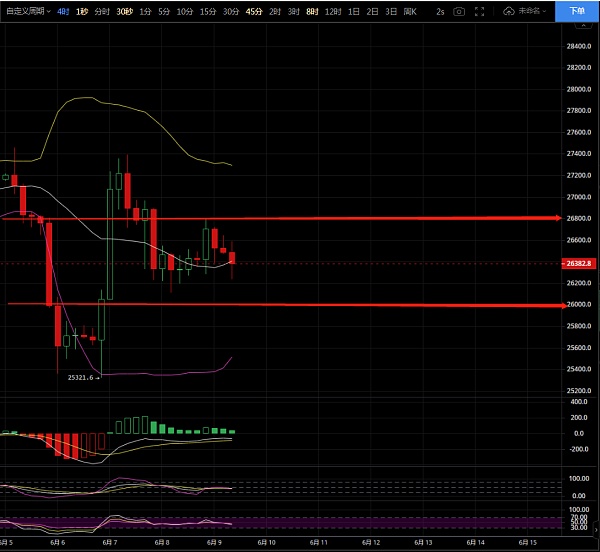Screen dimensions: 600x552
Task: Select the 10分 interval
Action: pos(185,12)
